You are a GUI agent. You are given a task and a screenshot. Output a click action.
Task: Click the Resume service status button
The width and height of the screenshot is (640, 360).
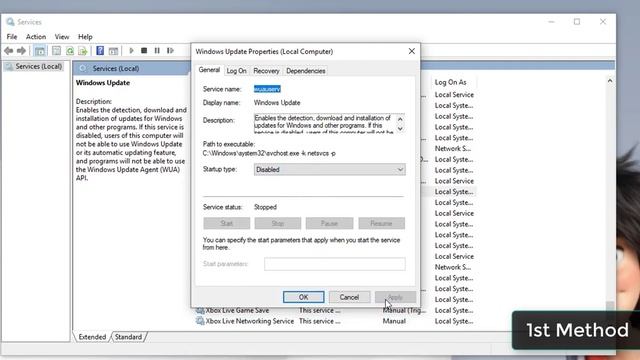click(x=381, y=223)
